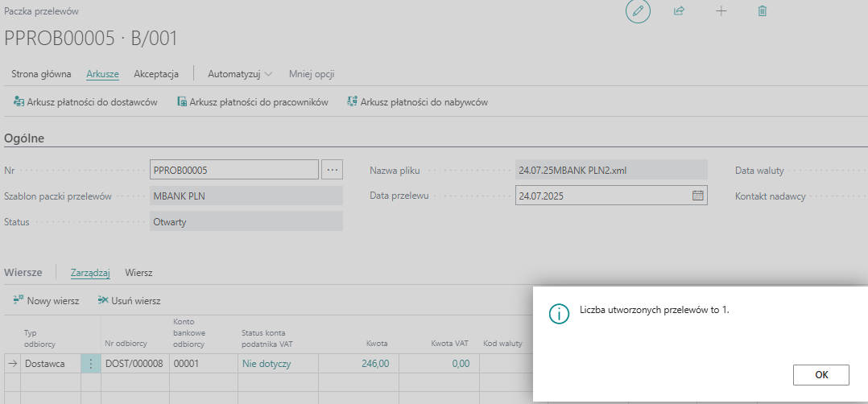
Task: Click the Nr odbiorcy column header
Action: (x=126, y=343)
